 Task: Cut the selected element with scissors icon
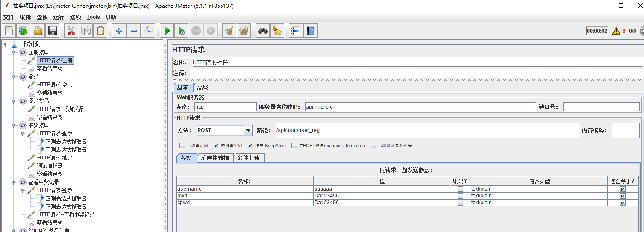tap(71, 31)
